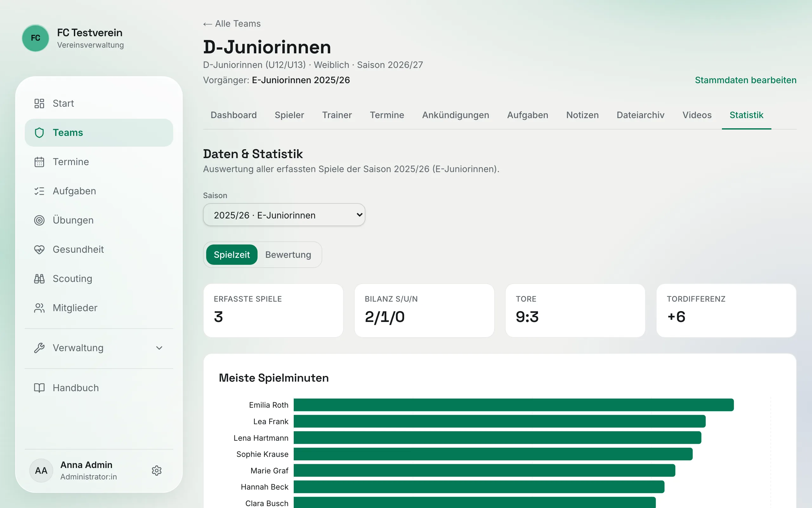Click the Scouting binoculars icon

tap(39, 279)
